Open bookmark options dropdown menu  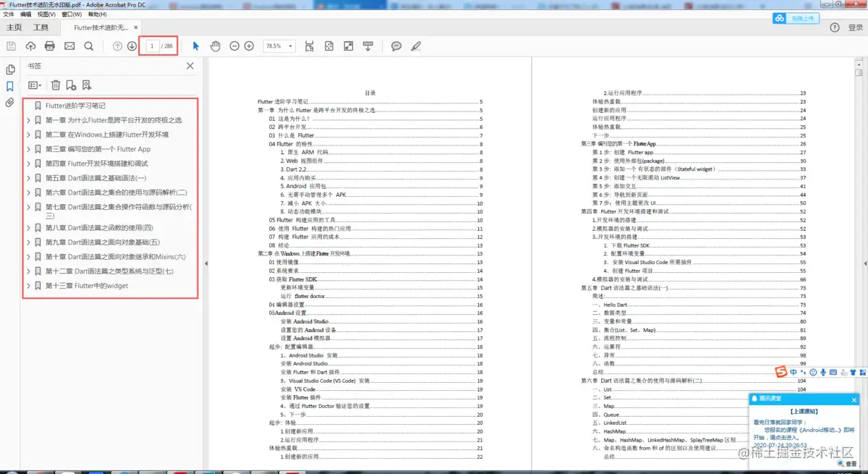pyautogui.click(x=35, y=85)
